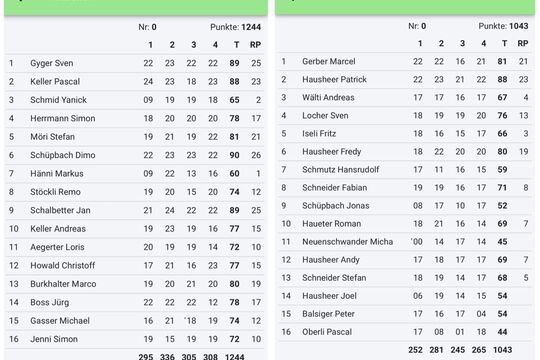Click Punkte 1043 label

click(503, 26)
